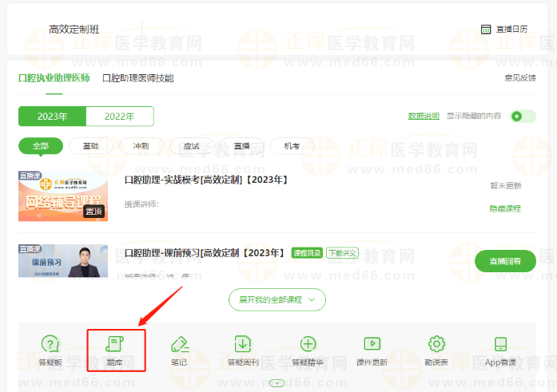This screenshot has width=557, height=392.
Task: Expand 展开我的全部课程 course list
Action: [x=277, y=299]
